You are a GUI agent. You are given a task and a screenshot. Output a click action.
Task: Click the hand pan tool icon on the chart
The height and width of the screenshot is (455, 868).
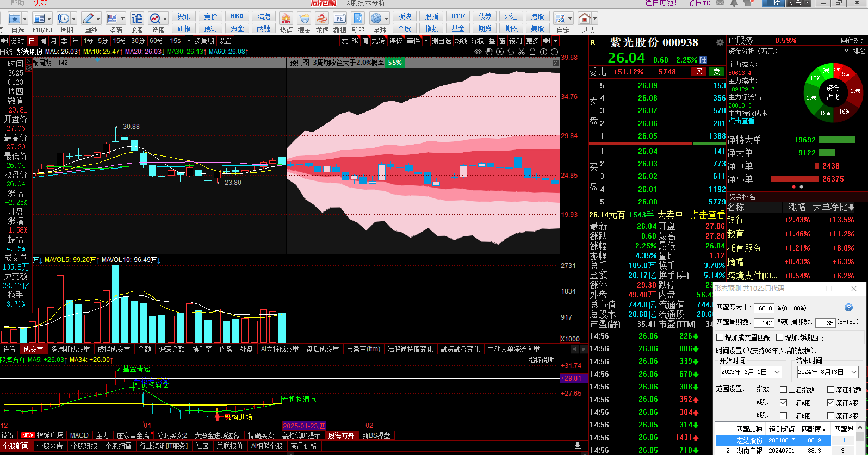click(x=489, y=52)
